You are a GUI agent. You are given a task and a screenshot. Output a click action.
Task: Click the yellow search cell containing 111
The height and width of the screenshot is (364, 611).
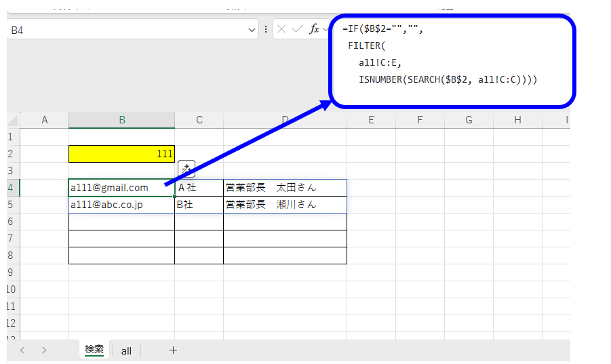[x=121, y=154]
